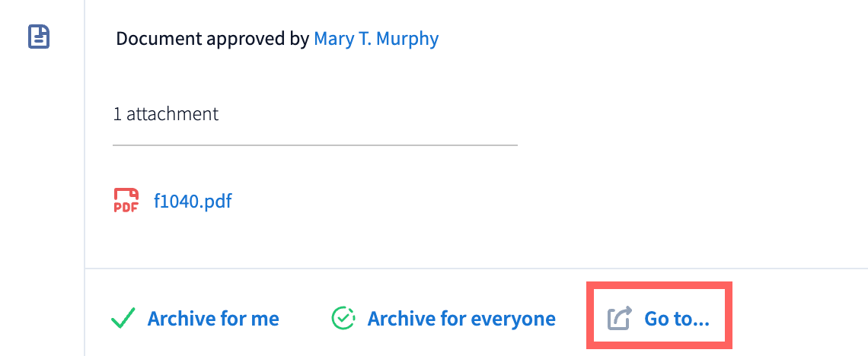868x356 pixels.
Task: Select the Archive for me text
Action: (213, 318)
